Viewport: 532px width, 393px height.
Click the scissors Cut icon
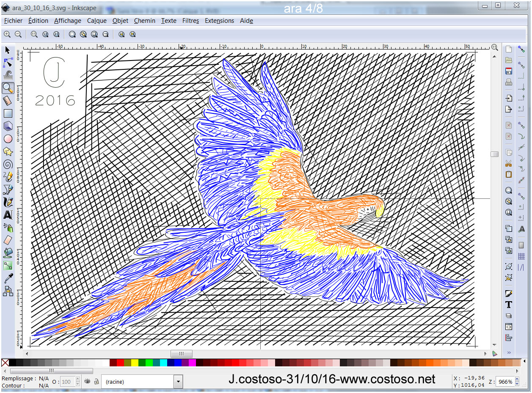point(509,163)
